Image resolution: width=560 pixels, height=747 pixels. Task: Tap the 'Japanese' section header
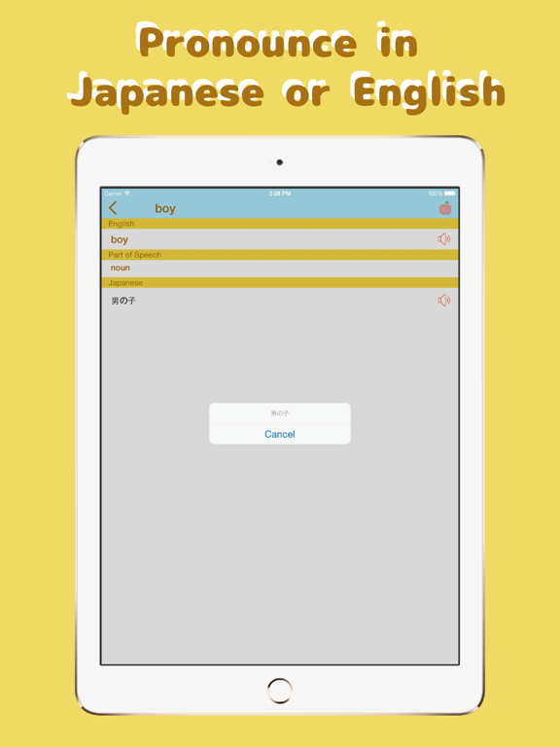(280, 282)
